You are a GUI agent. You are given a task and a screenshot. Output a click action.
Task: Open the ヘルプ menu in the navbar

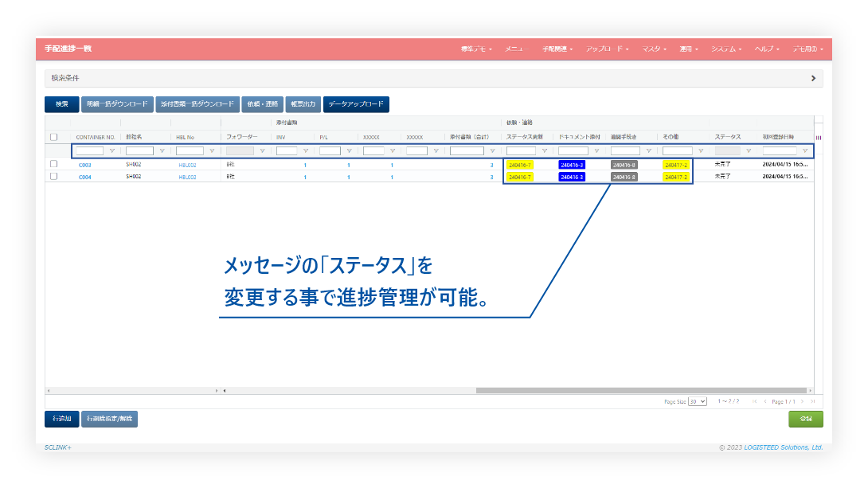click(x=766, y=49)
